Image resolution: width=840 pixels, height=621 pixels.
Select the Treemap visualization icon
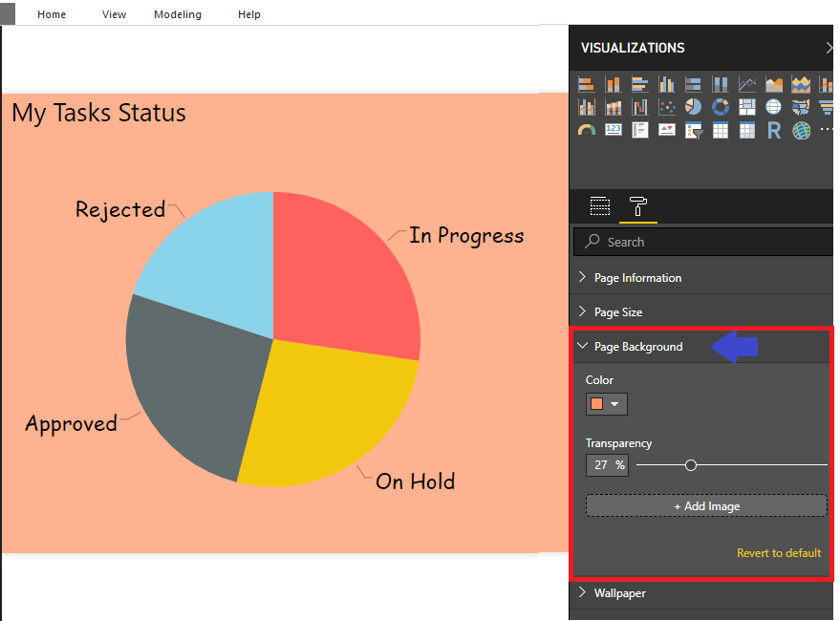(x=745, y=106)
